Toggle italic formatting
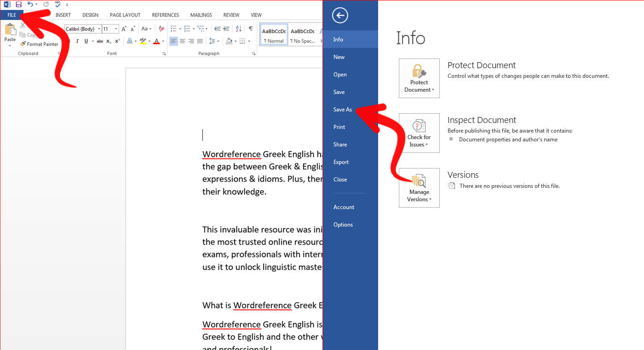The image size is (644, 350). point(77,41)
